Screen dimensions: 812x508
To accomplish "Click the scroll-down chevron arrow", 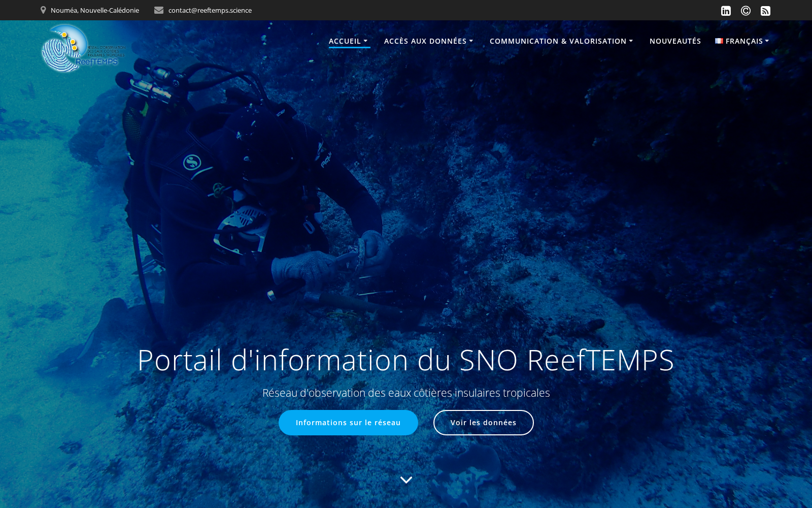I will click(x=406, y=480).
